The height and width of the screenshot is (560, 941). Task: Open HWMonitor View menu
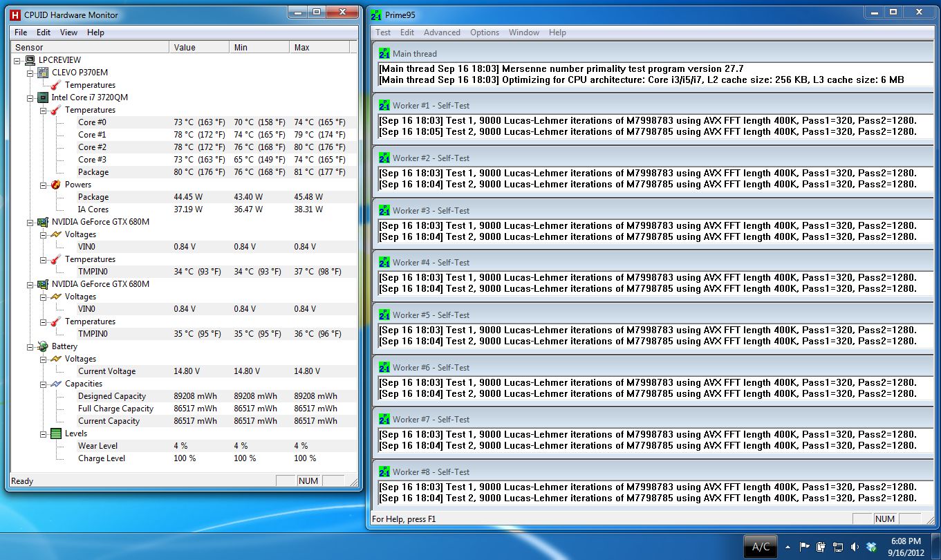click(x=69, y=32)
